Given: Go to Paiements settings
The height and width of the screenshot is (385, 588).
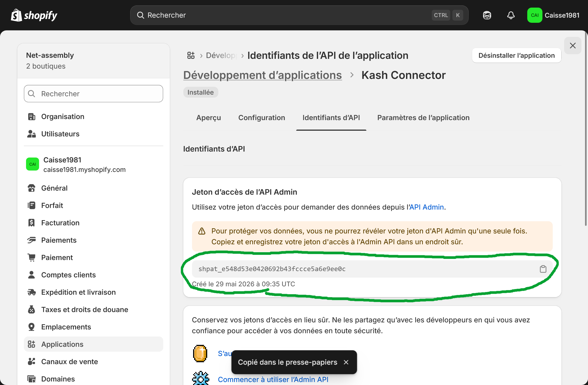Looking at the screenshot, I should [x=94, y=240].
